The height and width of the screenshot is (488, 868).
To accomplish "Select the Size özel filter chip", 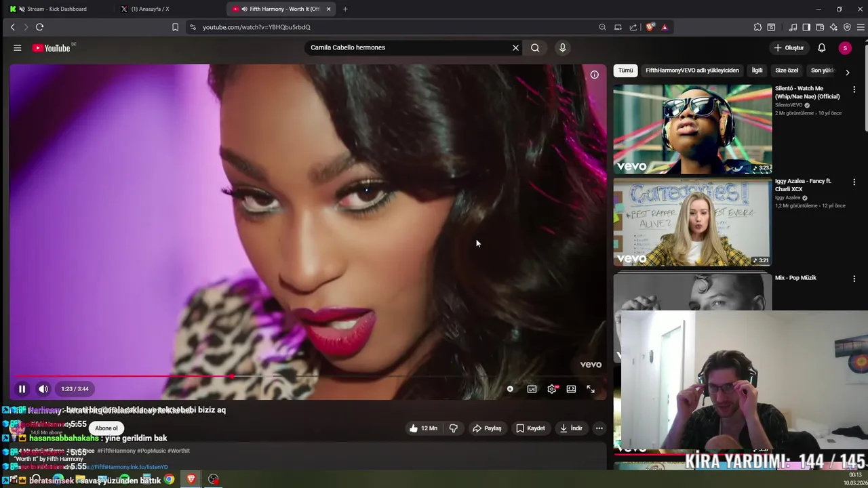I will [x=787, y=70].
